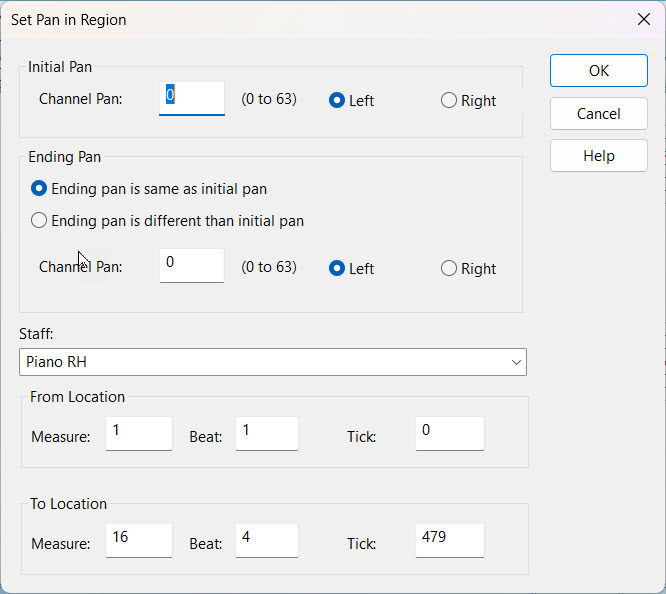
Task: Select Right for Ending Pan
Action: [449, 268]
